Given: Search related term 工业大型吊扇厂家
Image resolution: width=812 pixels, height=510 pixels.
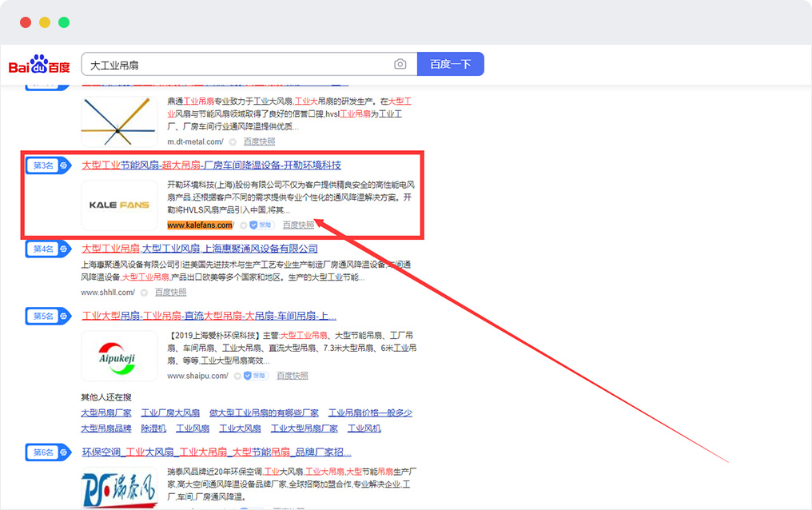Looking at the screenshot, I should coord(304,428).
